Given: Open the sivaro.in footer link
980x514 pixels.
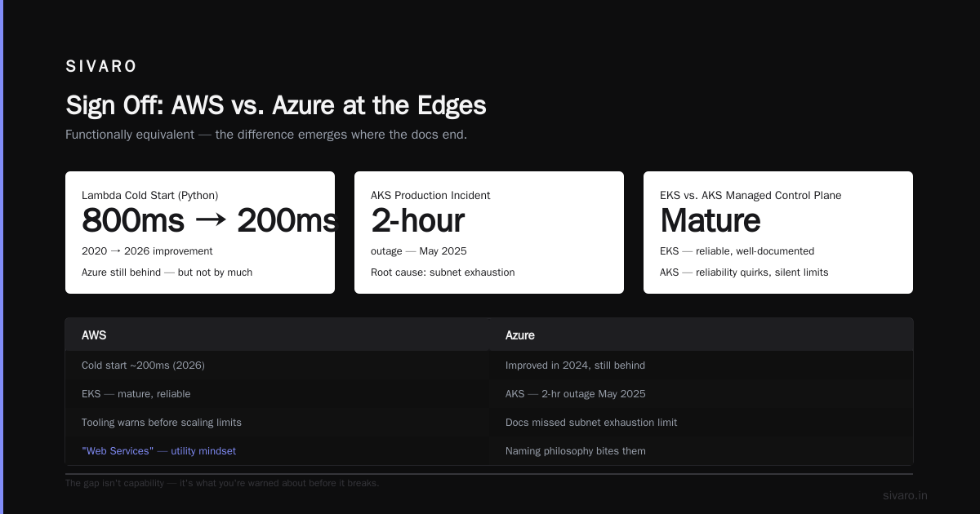Looking at the screenshot, I should pyautogui.click(x=905, y=495).
